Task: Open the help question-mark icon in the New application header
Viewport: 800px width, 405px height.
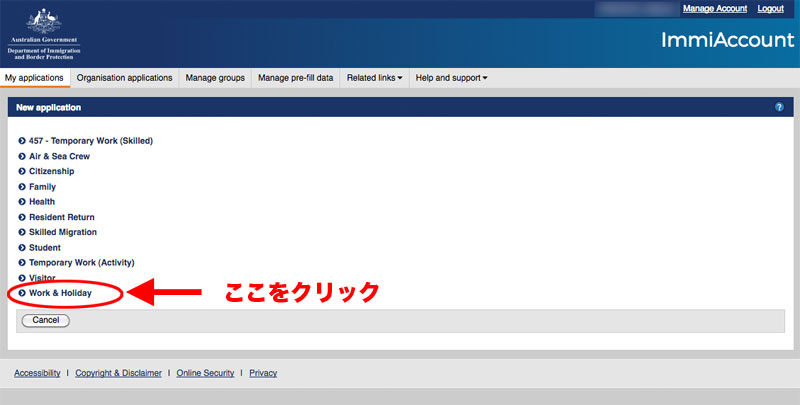Action: [779, 107]
